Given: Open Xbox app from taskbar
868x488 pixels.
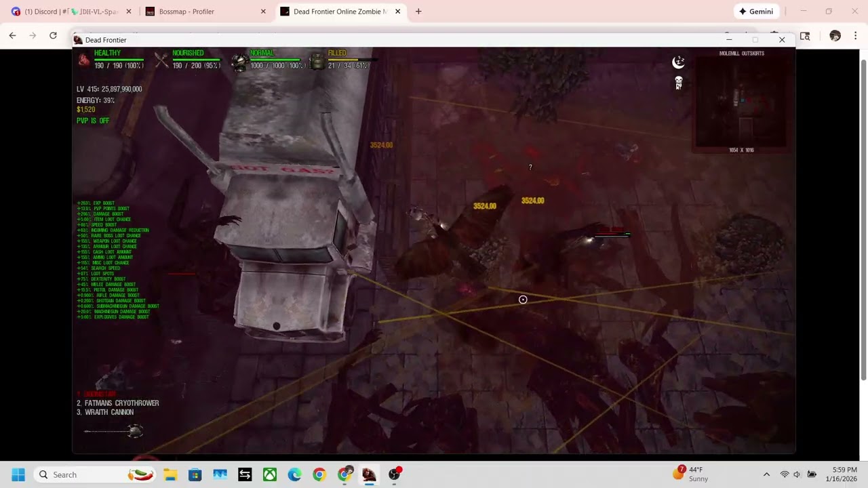Looking at the screenshot, I should [270, 474].
